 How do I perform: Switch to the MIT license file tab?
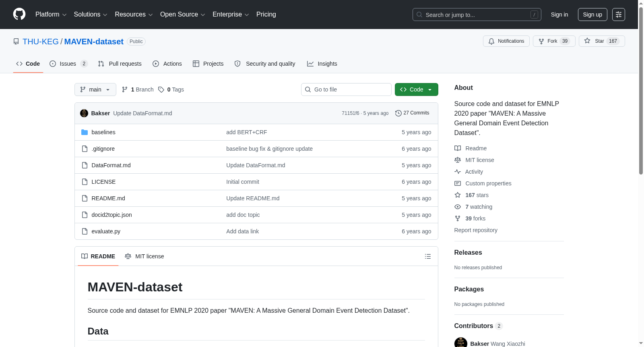(144, 256)
